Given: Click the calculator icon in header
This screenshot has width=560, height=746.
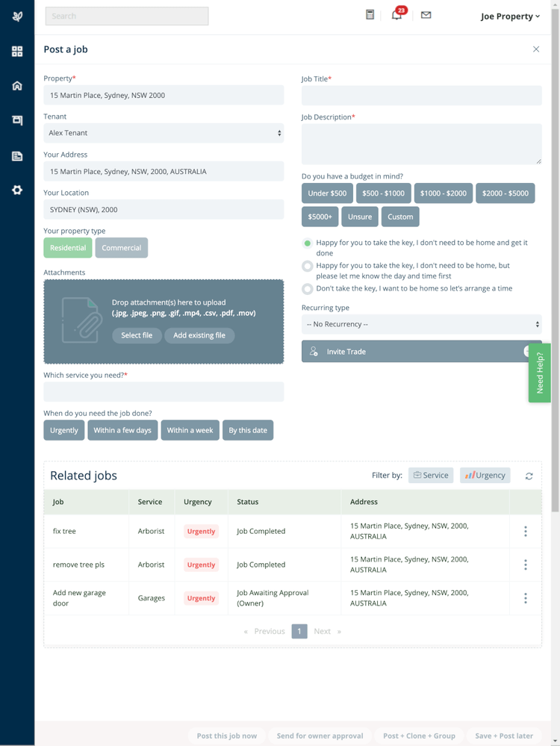Looking at the screenshot, I should pos(370,15).
